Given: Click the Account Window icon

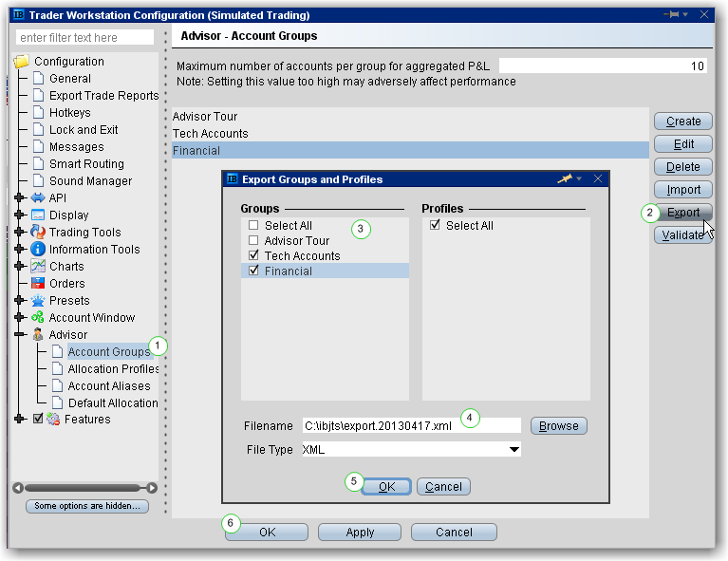Looking at the screenshot, I should tap(38, 318).
